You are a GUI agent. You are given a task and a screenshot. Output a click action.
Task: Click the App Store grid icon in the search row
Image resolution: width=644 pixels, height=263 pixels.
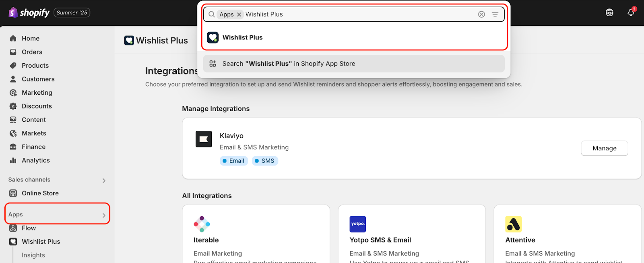(x=213, y=64)
